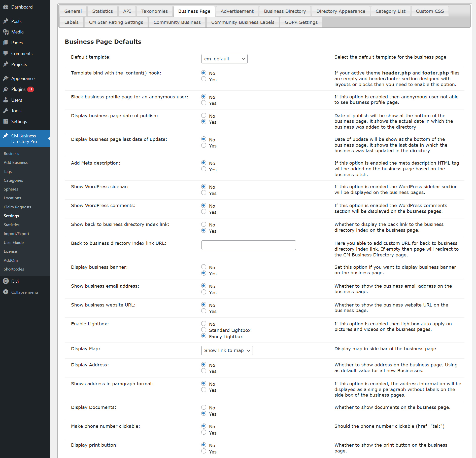Open the Locations submenu link
The image size is (476, 458).
[12, 198]
